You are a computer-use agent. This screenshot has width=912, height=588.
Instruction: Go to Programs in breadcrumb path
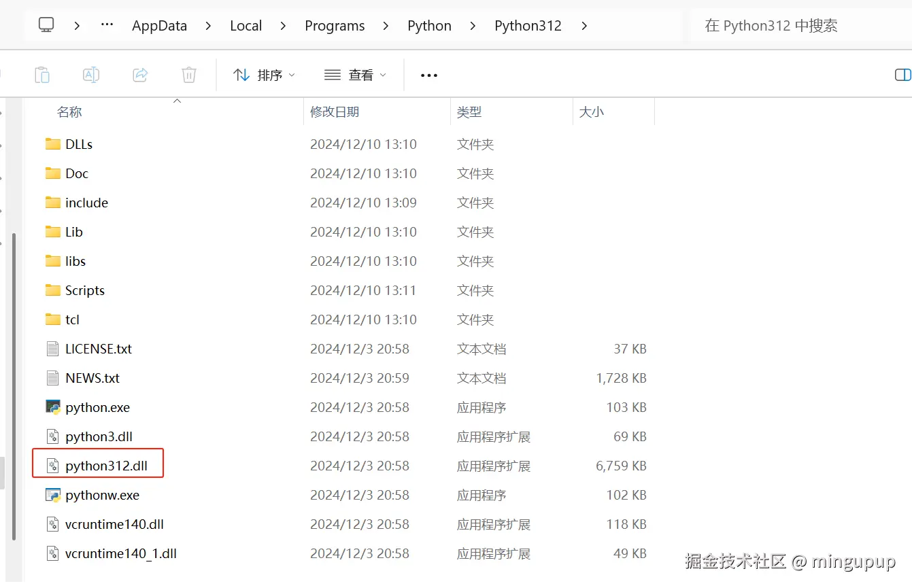[x=335, y=26]
